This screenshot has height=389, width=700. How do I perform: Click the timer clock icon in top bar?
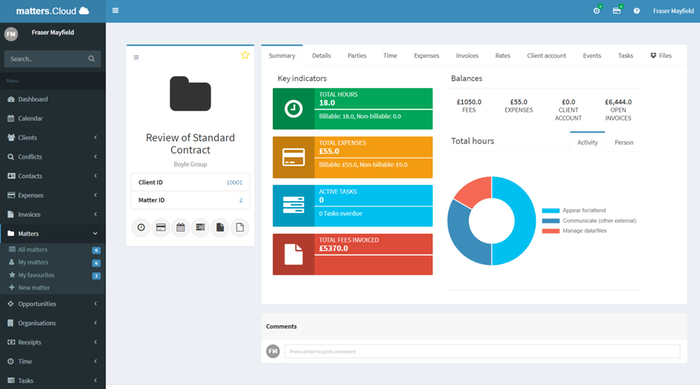(x=596, y=11)
